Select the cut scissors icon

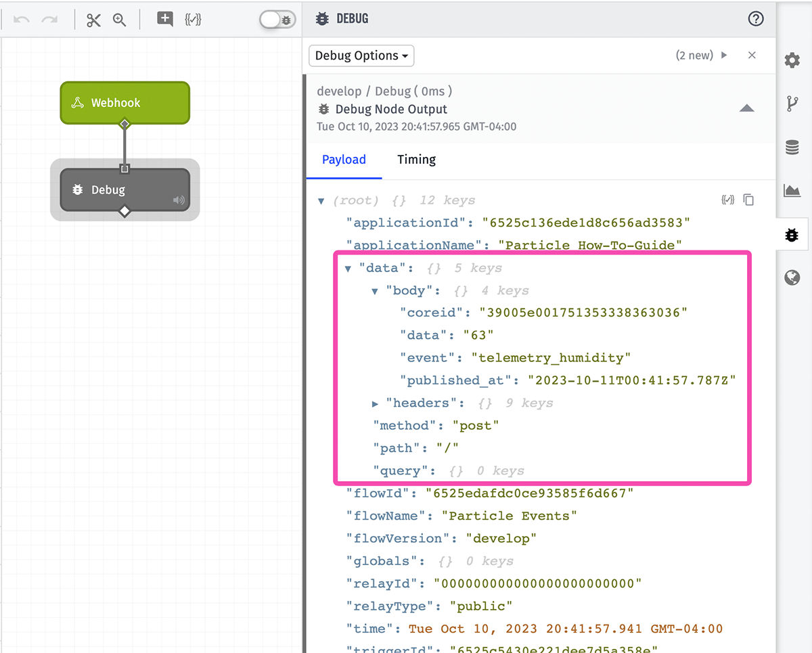93,20
